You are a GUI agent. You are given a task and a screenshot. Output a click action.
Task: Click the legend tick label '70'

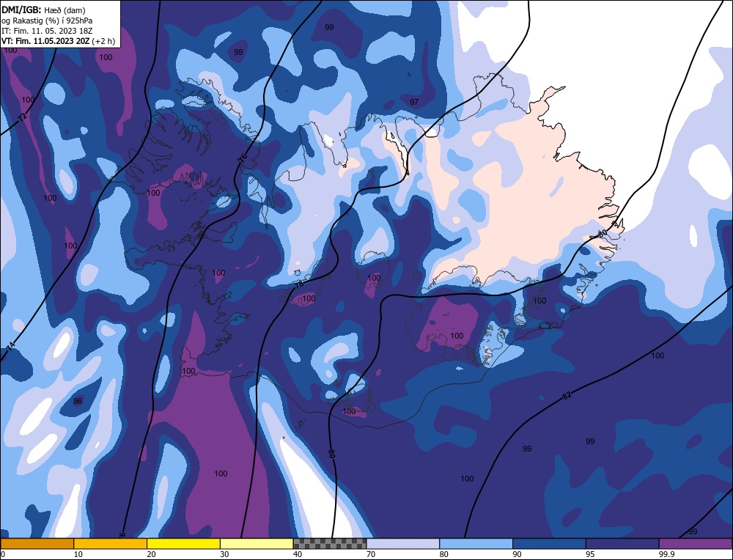[x=371, y=554]
